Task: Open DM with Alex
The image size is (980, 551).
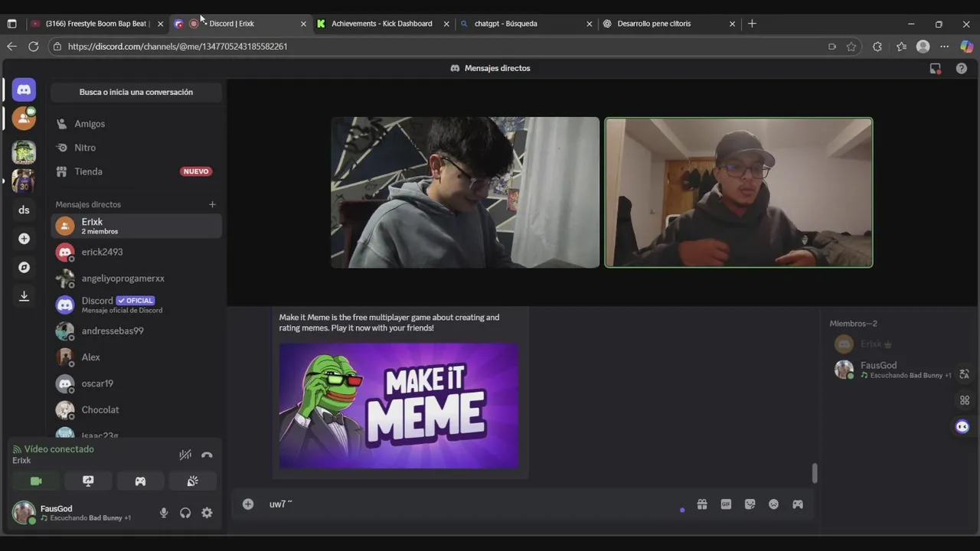Action: click(x=136, y=357)
